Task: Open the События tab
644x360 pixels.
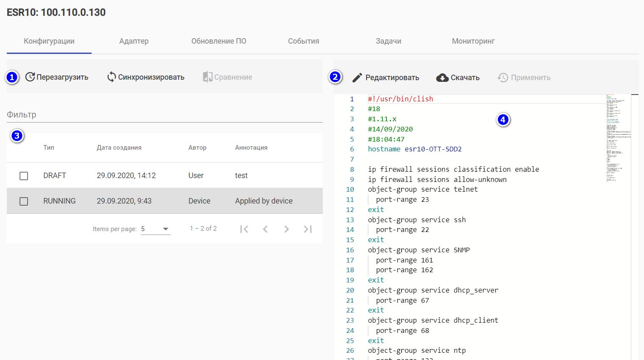Action: [303, 41]
